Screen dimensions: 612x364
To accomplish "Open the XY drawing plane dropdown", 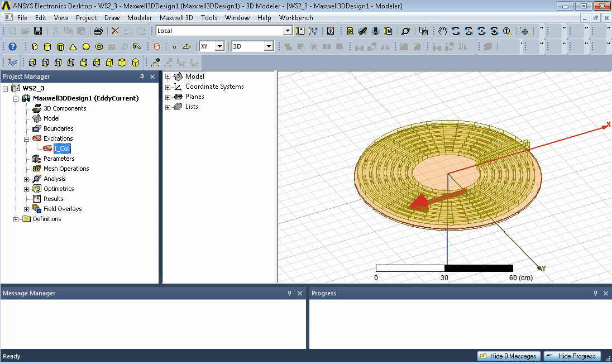I will pyautogui.click(x=220, y=46).
